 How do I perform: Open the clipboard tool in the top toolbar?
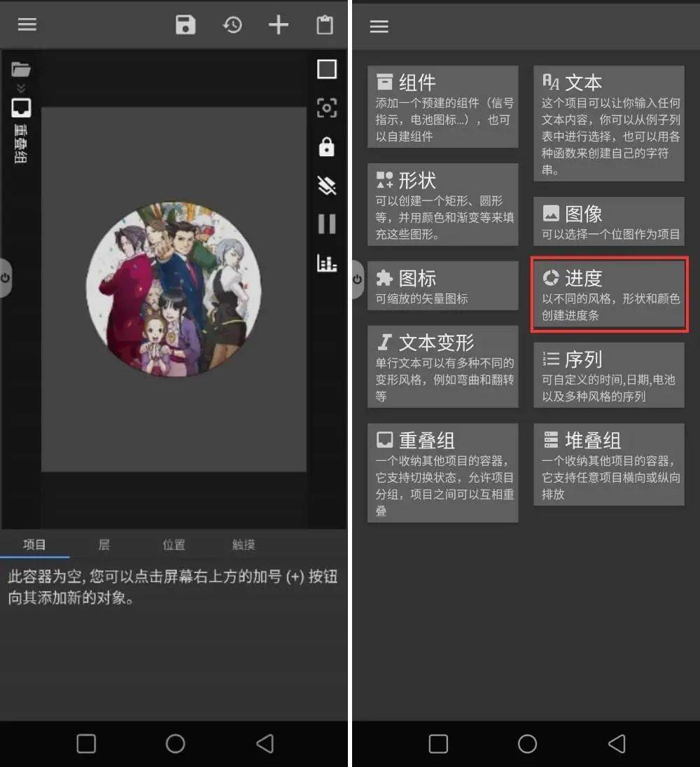[x=324, y=25]
